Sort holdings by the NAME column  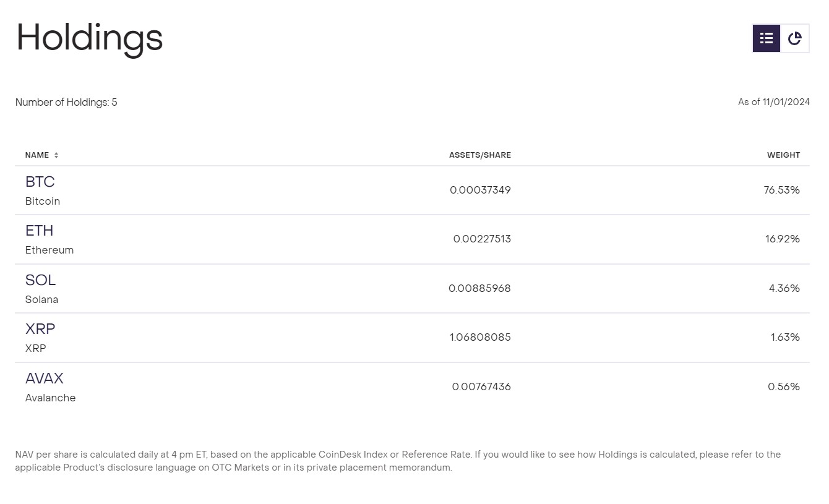37,155
